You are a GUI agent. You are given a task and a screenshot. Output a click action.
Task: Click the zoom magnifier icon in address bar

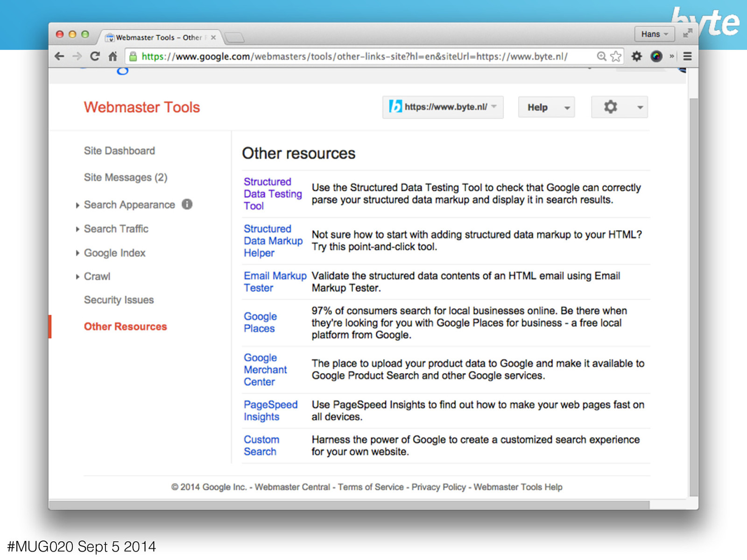(x=602, y=56)
